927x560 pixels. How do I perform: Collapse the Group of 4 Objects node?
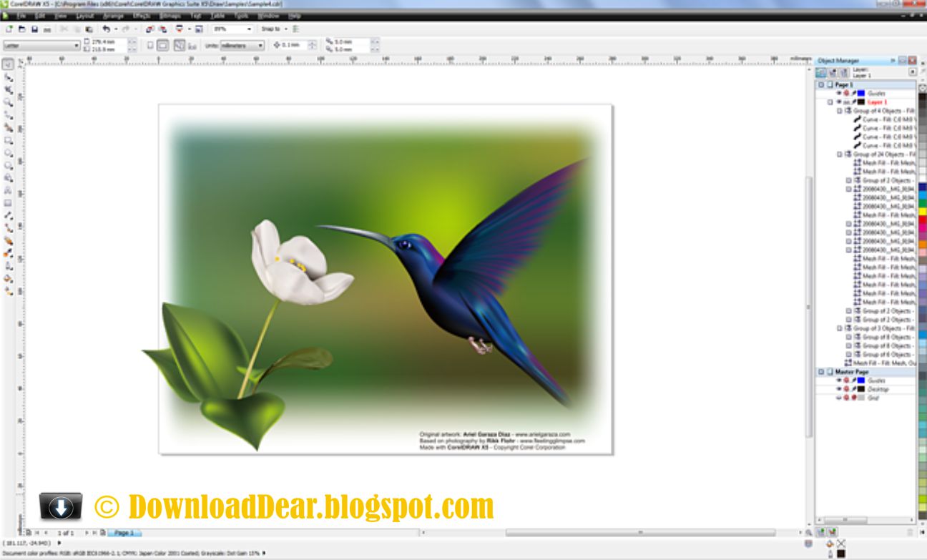point(840,111)
